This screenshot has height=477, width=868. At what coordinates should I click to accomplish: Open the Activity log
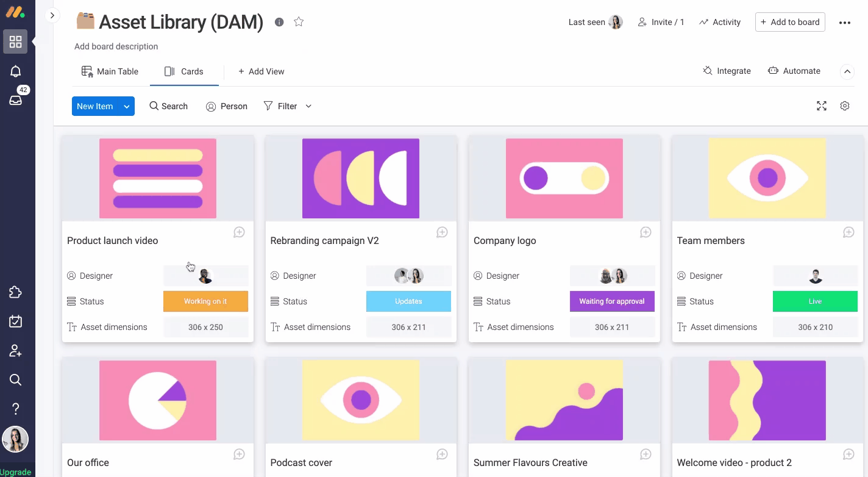coord(720,22)
